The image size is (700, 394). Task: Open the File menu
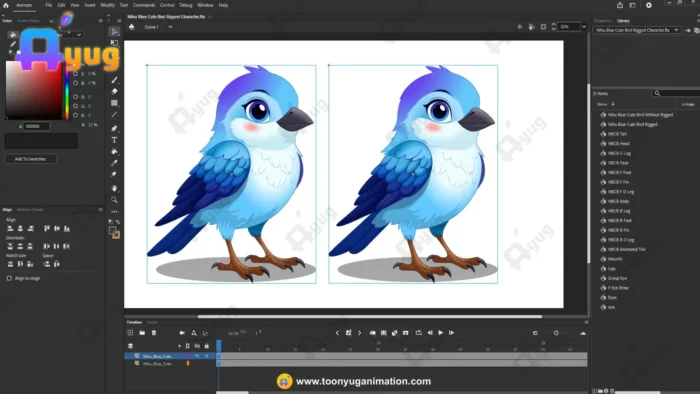(48, 5)
